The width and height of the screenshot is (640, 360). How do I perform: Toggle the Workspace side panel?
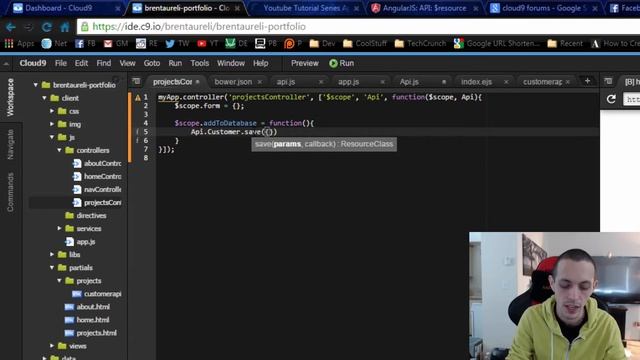click(x=11, y=97)
